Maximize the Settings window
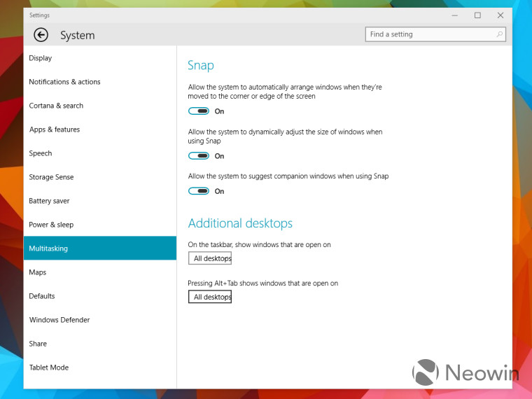The height and width of the screenshot is (399, 532). coord(477,15)
